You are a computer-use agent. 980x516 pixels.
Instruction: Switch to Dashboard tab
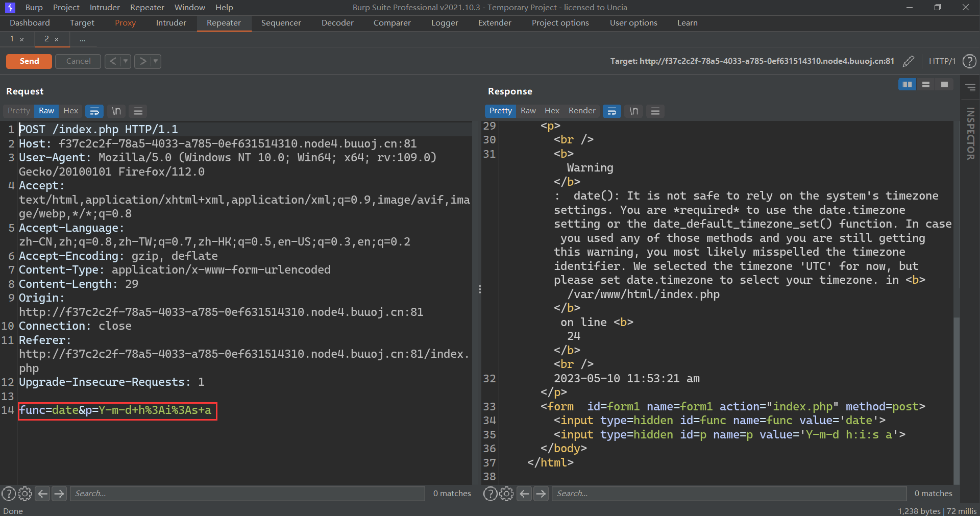click(30, 23)
